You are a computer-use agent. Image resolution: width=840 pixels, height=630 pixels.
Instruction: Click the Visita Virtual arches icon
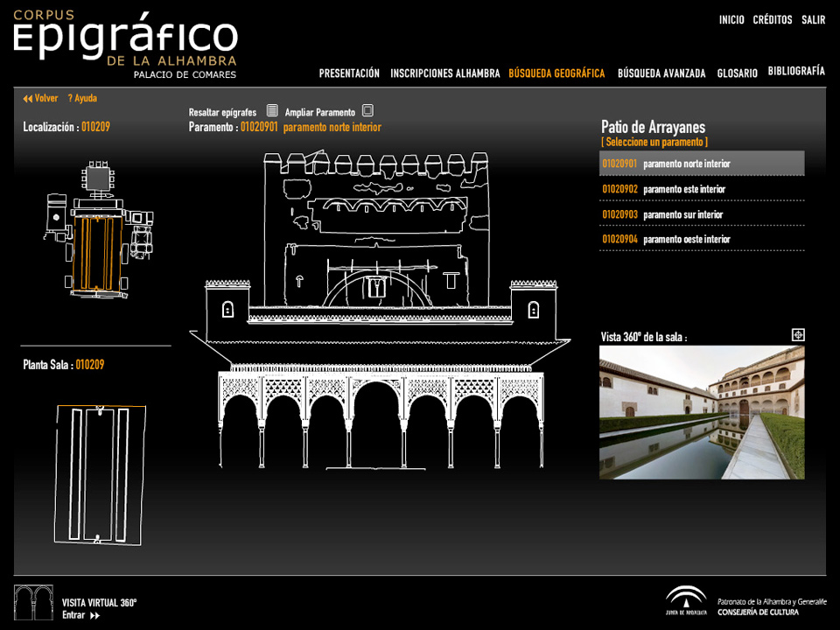point(34,602)
